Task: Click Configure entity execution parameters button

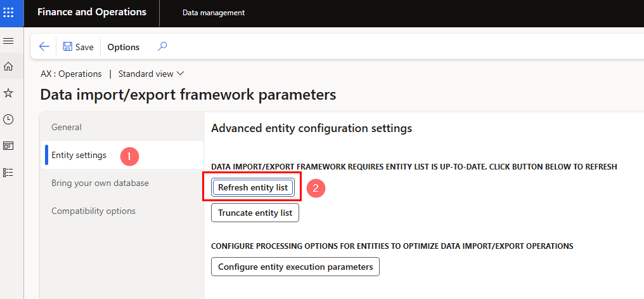Action: 295,267
